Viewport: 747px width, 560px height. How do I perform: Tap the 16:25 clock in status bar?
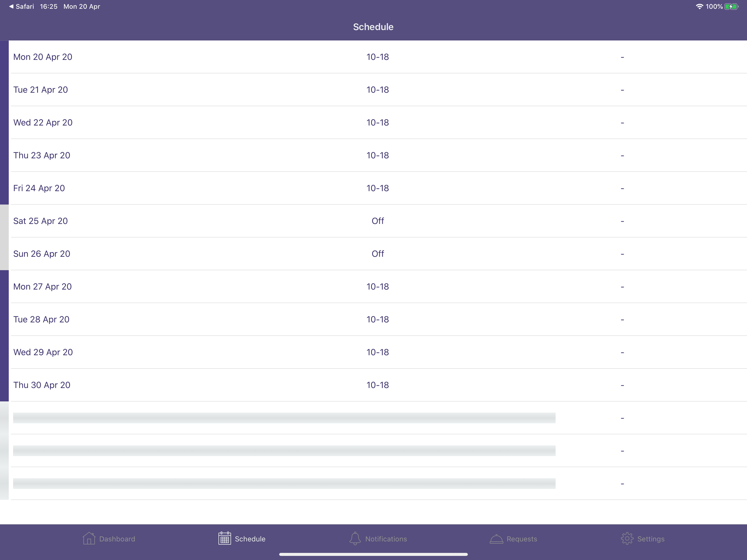point(49,6)
